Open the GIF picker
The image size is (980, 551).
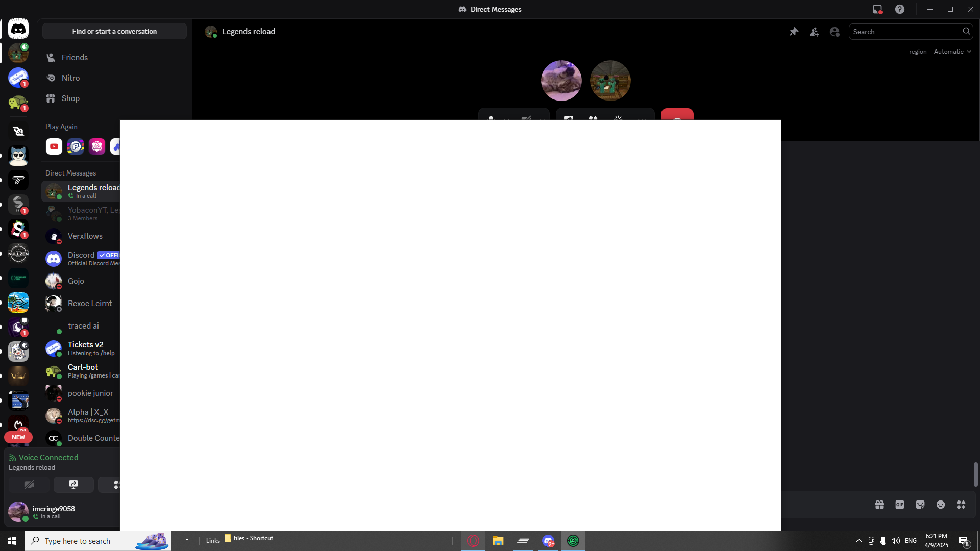pos(900,505)
